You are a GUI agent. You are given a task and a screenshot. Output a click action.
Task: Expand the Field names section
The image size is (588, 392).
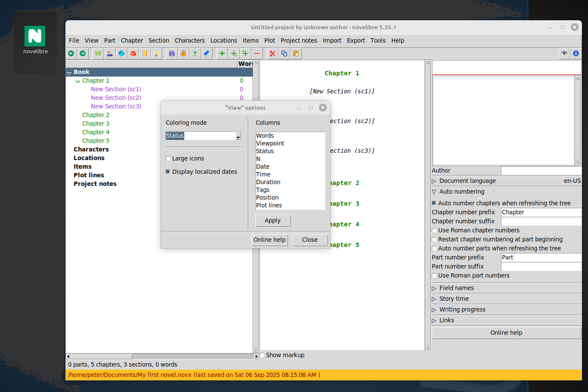click(x=434, y=288)
